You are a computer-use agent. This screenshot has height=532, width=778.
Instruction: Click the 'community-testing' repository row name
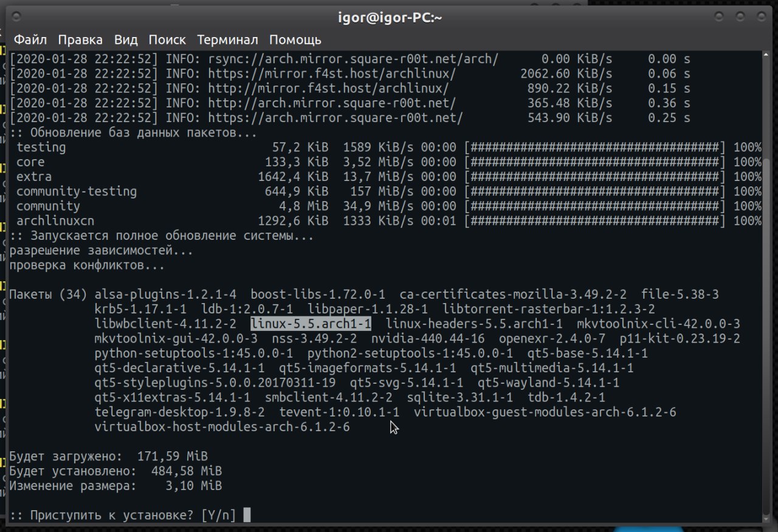(77, 191)
